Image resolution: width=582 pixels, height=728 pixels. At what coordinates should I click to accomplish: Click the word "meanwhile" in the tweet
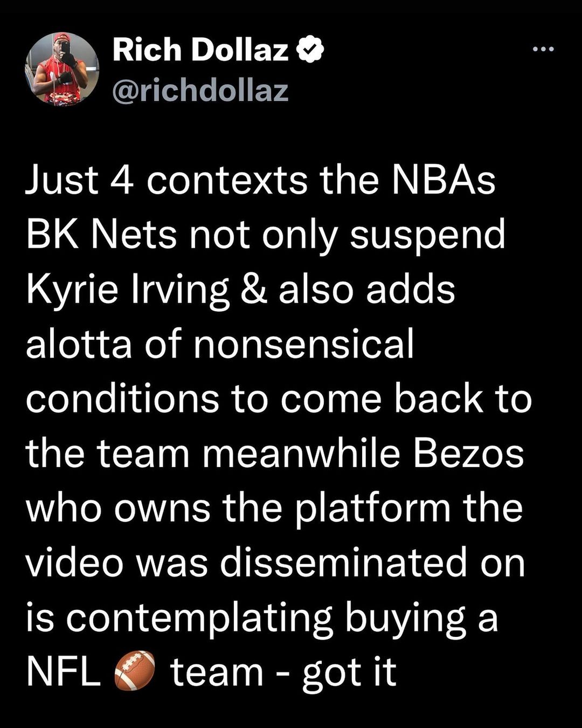pos(301,454)
